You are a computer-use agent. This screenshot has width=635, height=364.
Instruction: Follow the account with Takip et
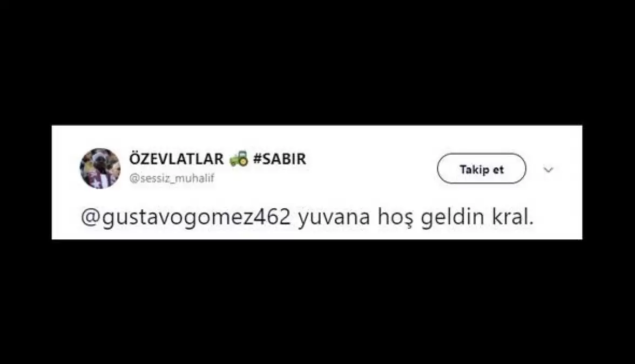click(482, 169)
